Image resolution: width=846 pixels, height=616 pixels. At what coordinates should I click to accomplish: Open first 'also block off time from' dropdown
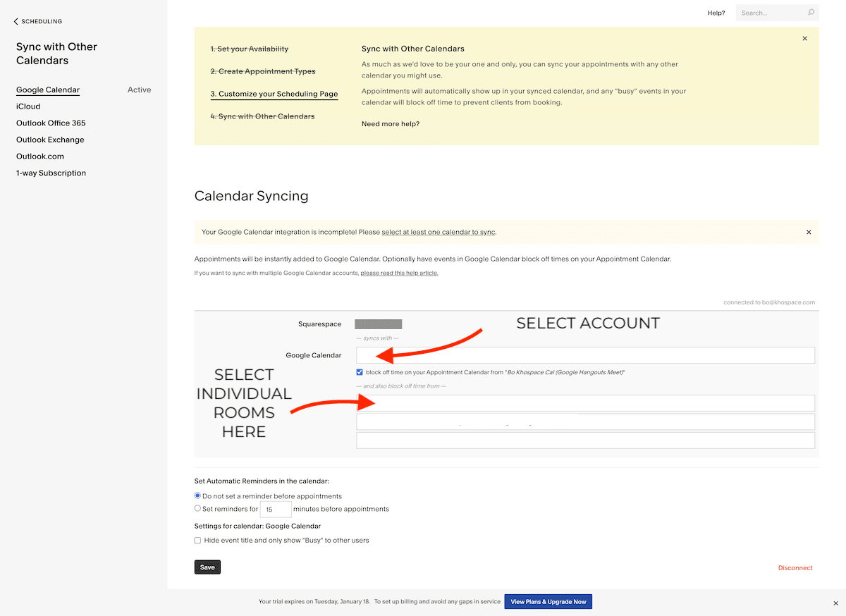[585, 403]
